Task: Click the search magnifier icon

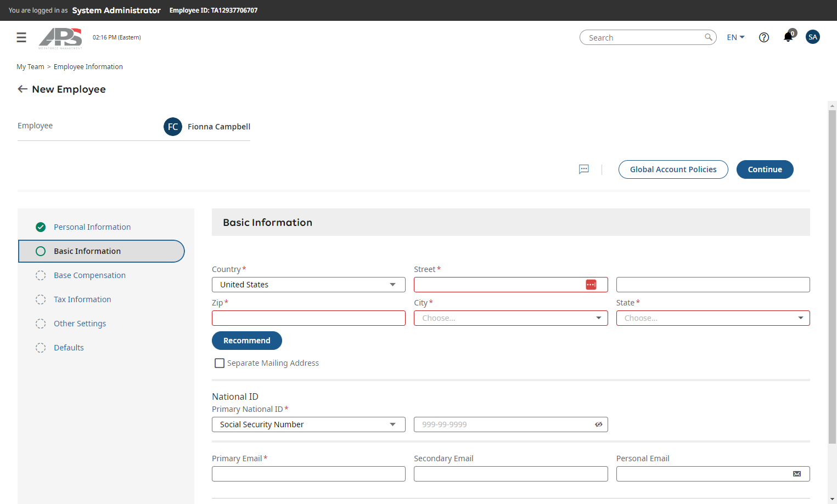Action: point(709,37)
